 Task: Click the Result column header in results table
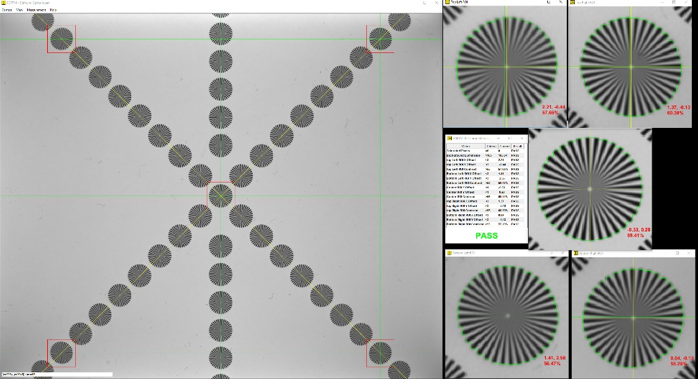517,146
